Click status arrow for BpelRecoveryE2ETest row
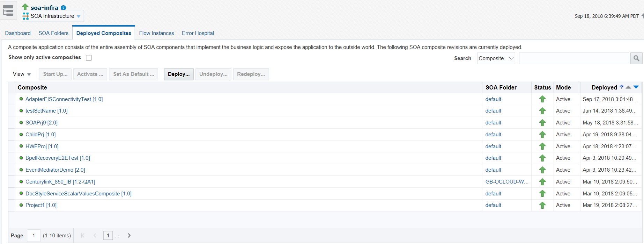This screenshot has height=244, width=644. pos(542,158)
